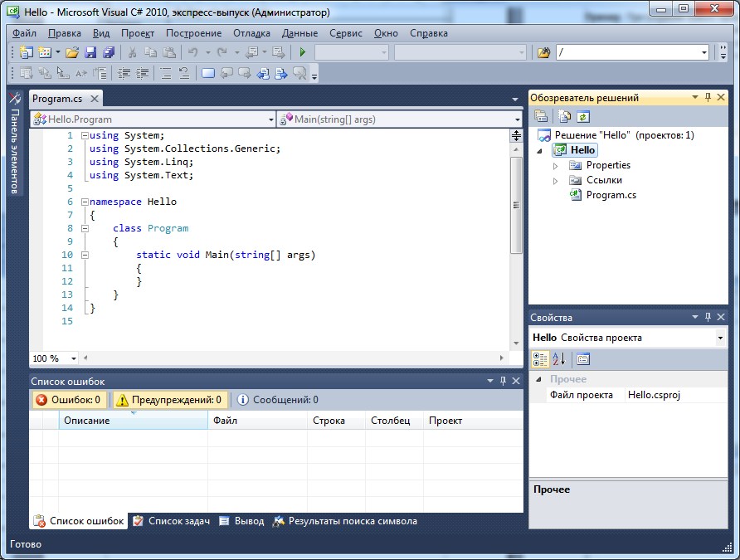Open the Hello project properties object dropdown
This screenshot has height=560, width=740.
click(x=720, y=338)
